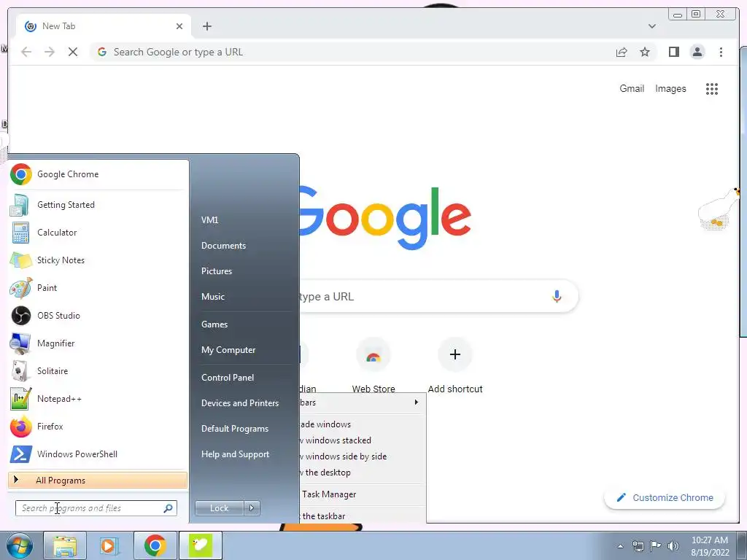Launch Solitaire from the Start menu

[98, 370]
